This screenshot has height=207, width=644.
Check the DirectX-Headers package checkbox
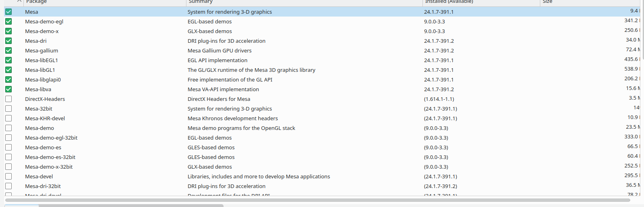tap(8, 99)
